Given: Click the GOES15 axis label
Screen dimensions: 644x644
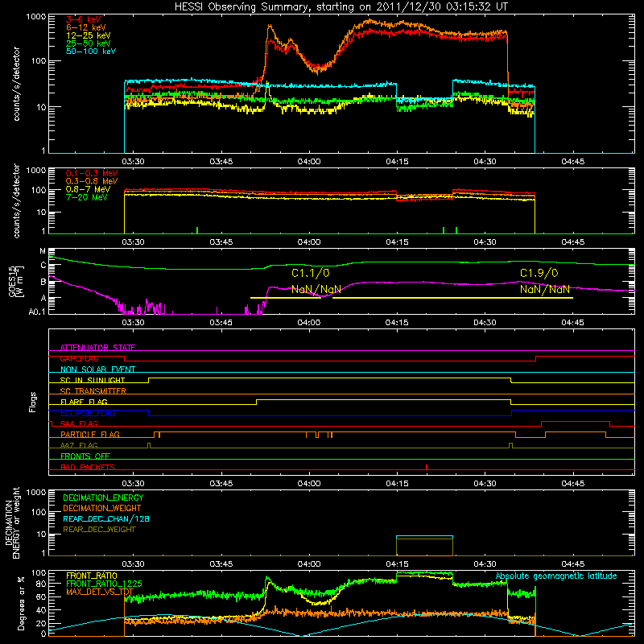Looking at the screenshot, I should click(x=14, y=282).
